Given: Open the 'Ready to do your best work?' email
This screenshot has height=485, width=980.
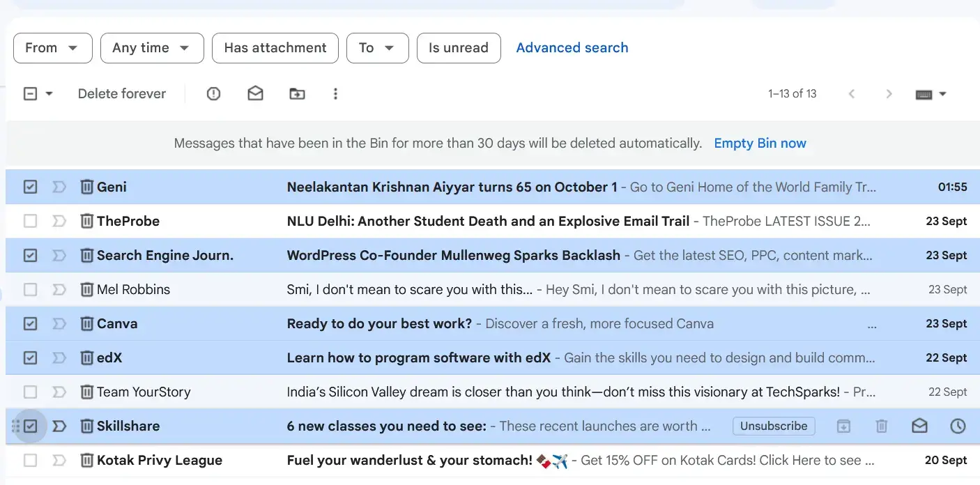Looking at the screenshot, I should pyautogui.click(x=493, y=323).
